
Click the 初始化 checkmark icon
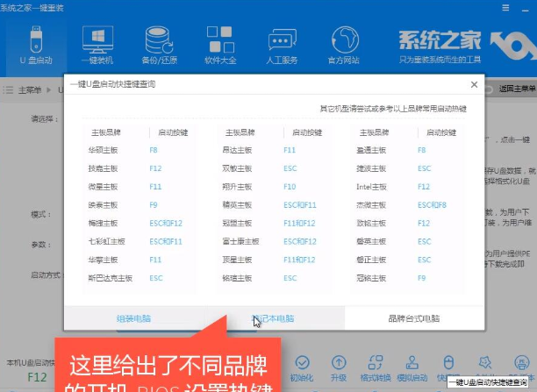click(302, 365)
